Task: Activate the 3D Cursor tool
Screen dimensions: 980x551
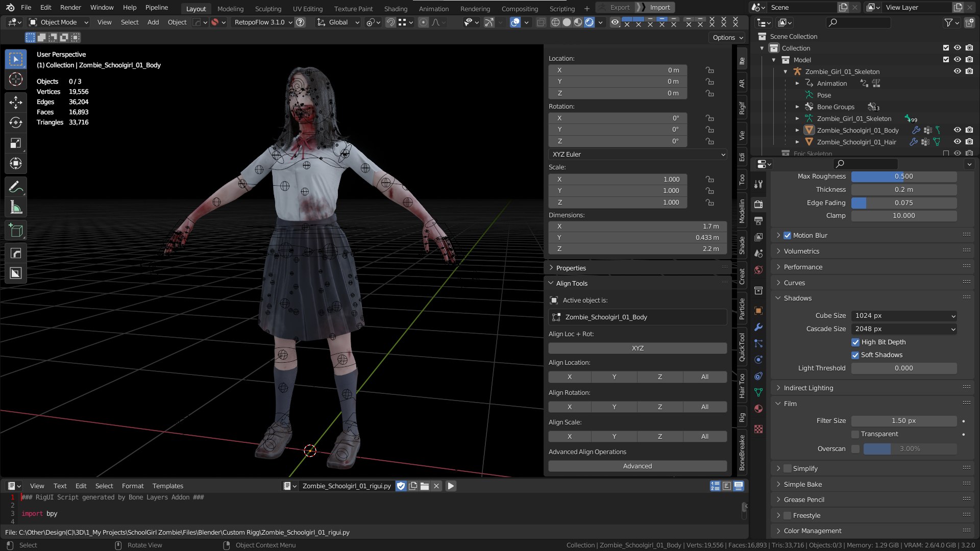Action: pyautogui.click(x=16, y=80)
